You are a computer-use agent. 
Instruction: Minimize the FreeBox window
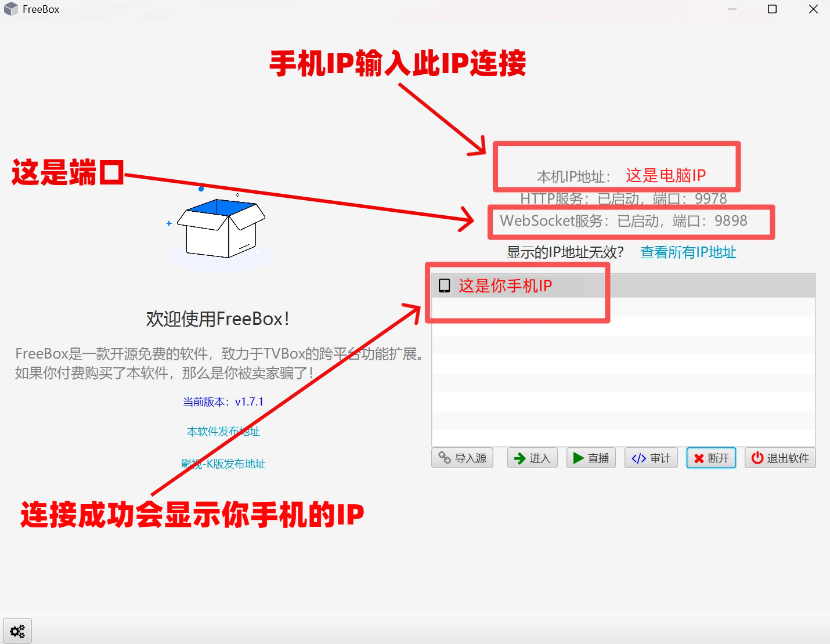click(x=732, y=9)
